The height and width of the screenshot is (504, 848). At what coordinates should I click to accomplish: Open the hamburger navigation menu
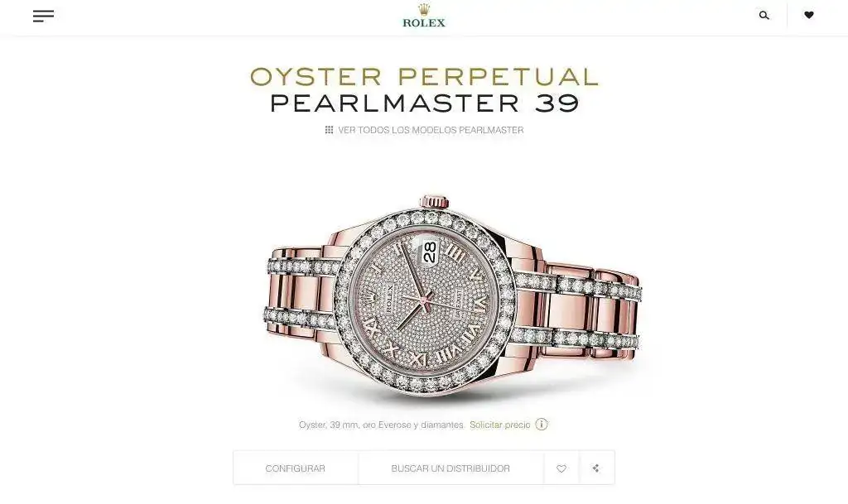point(43,16)
